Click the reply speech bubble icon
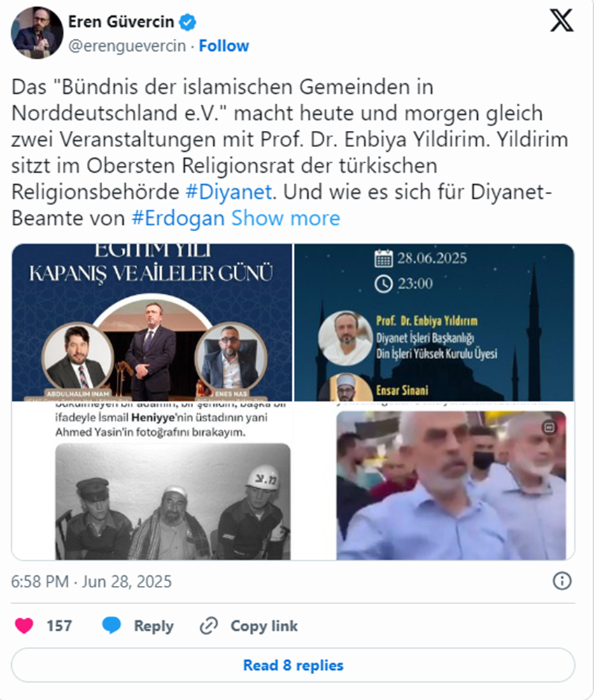The width and height of the screenshot is (594, 700). [111, 625]
